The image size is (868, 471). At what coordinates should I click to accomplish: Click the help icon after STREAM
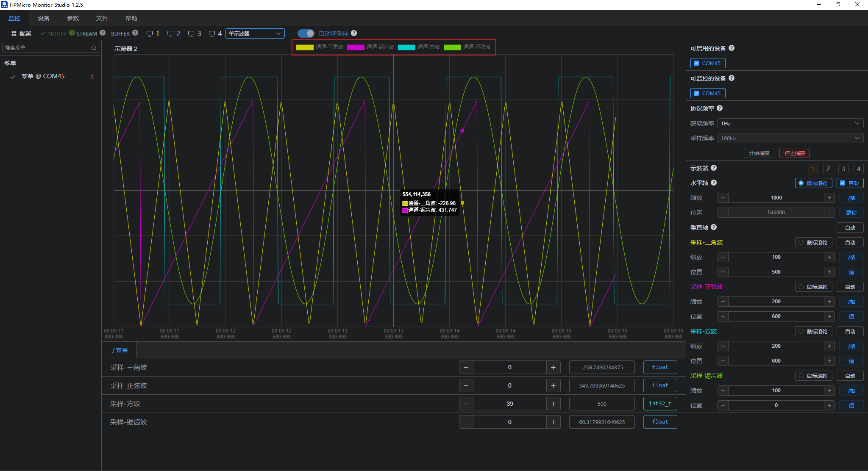[x=103, y=33]
